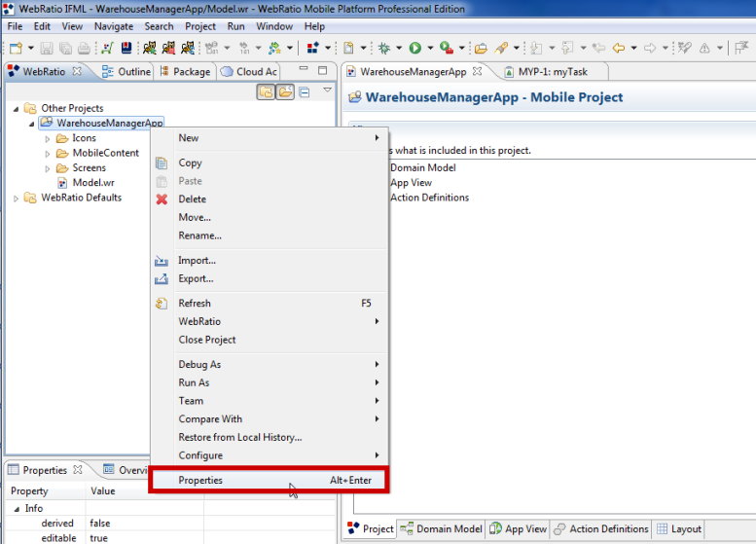This screenshot has height=544, width=756.
Task: Switch to the Cloud Ac tab
Action: 249,71
